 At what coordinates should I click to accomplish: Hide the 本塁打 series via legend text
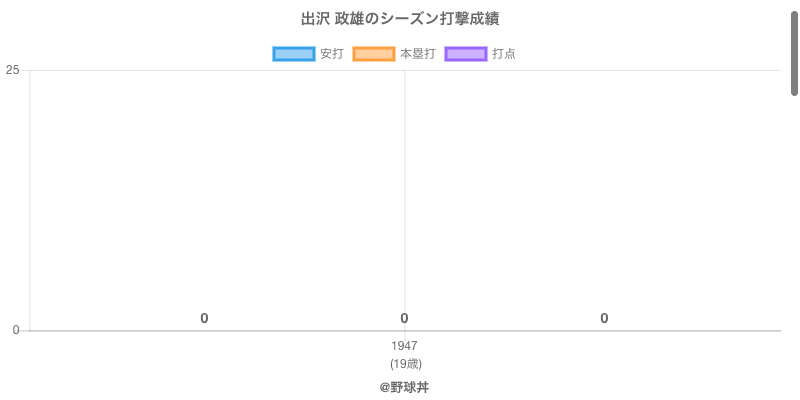[x=417, y=54]
